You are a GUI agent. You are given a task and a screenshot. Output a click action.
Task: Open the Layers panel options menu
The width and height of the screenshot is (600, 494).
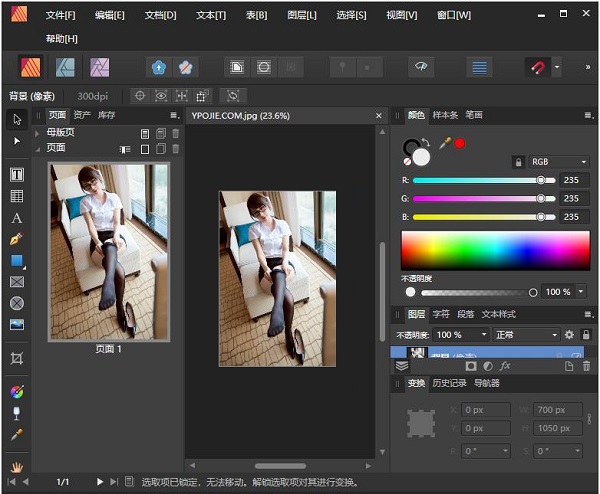pos(589,314)
